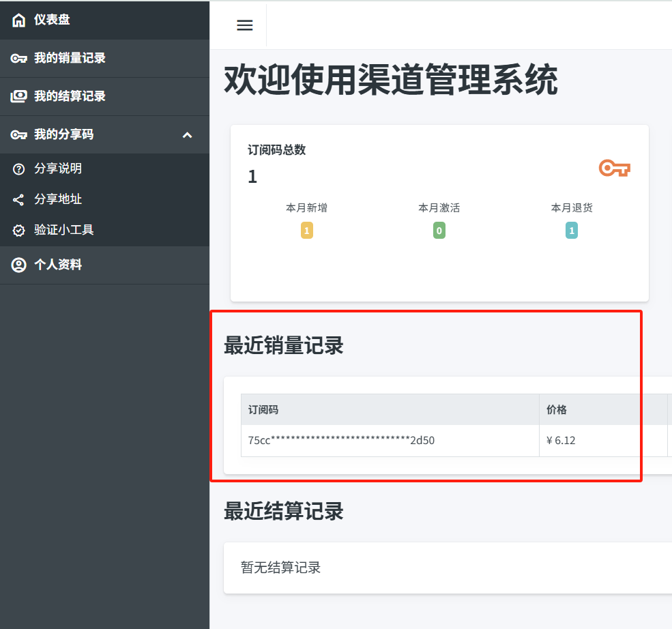The height and width of the screenshot is (629, 672).
Task: Click the key icon beside 我的销量记录
Action: click(x=18, y=59)
